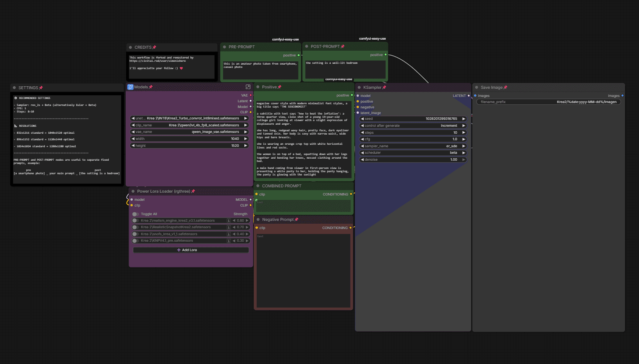This screenshot has width=639, height=364.
Task: Collapse the Positive node via its title dot
Action: 258,87
